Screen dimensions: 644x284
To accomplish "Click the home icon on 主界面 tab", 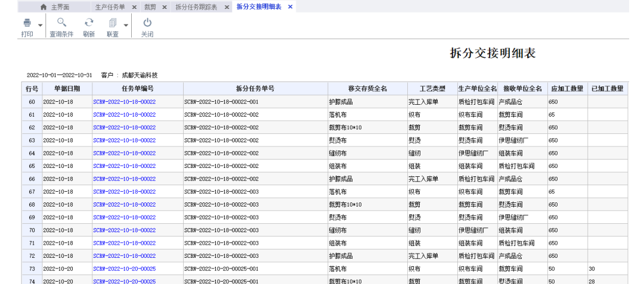I will tap(43, 7).
